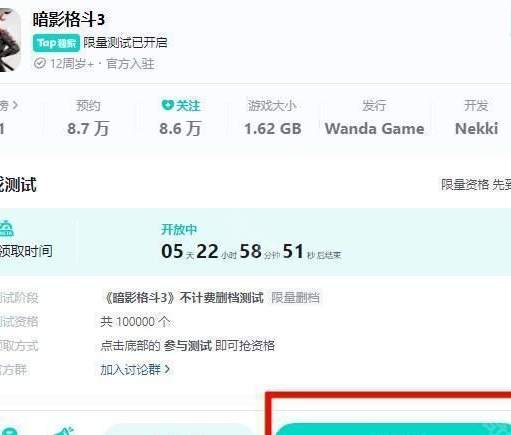
Task: Click the 限量删档 tag label
Action: (295, 297)
